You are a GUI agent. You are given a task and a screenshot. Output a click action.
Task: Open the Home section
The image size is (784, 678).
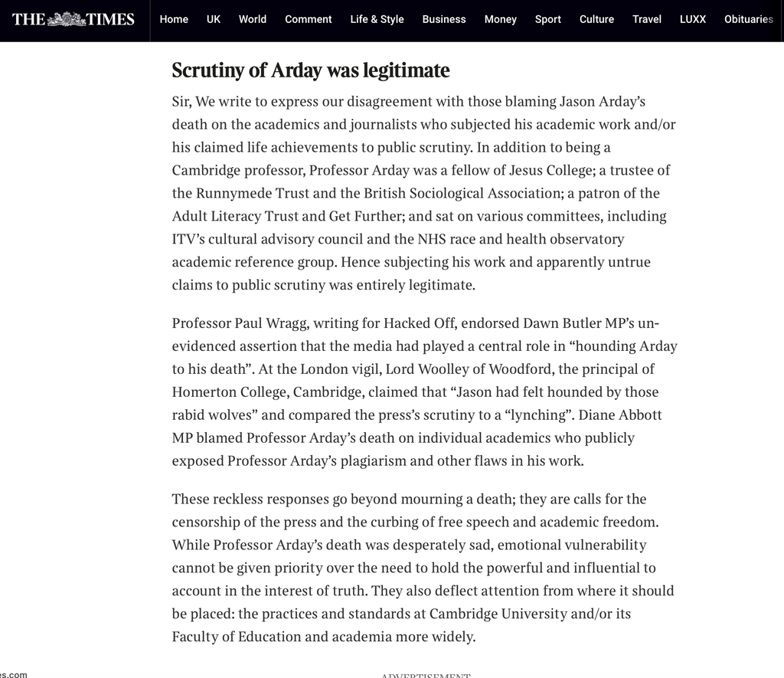(x=174, y=19)
